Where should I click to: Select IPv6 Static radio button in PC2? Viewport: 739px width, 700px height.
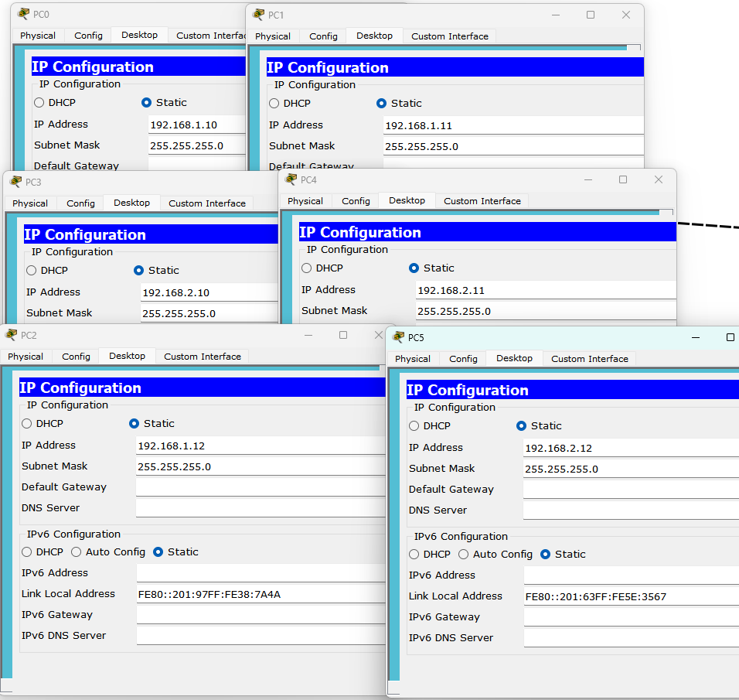pos(158,551)
